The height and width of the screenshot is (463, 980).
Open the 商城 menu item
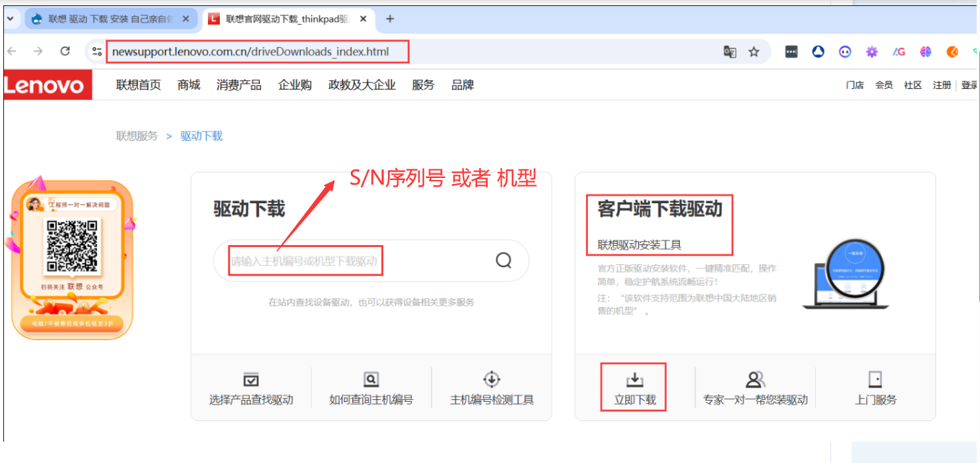[x=189, y=85]
